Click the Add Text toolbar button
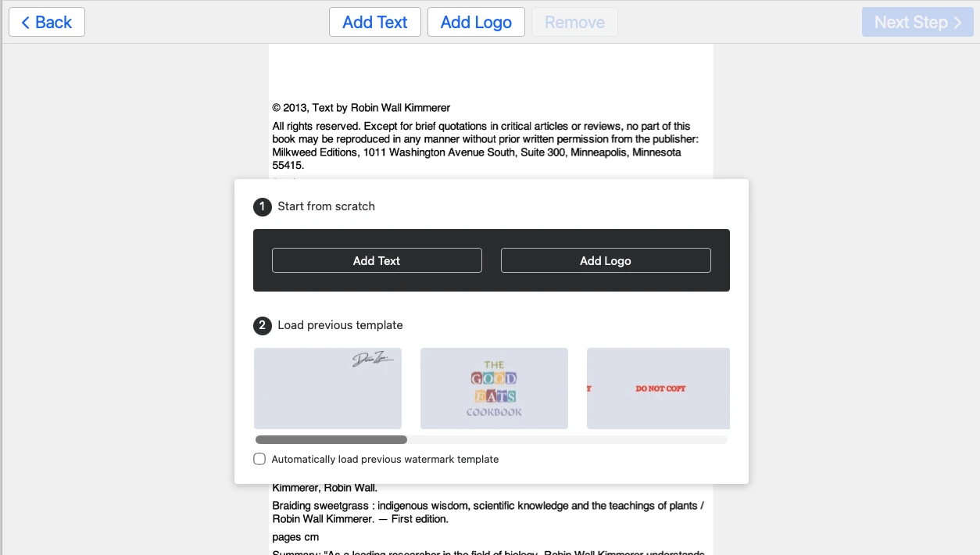Viewport: 980px width, 555px height. pyautogui.click(x=374, y=22)
